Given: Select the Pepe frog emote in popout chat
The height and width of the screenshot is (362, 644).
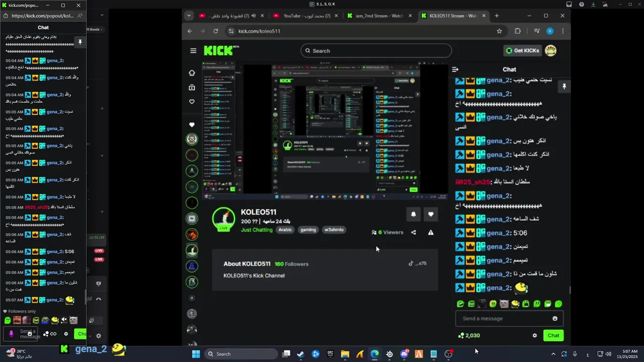Looking at the screenshot, I should tap(45, 320).
